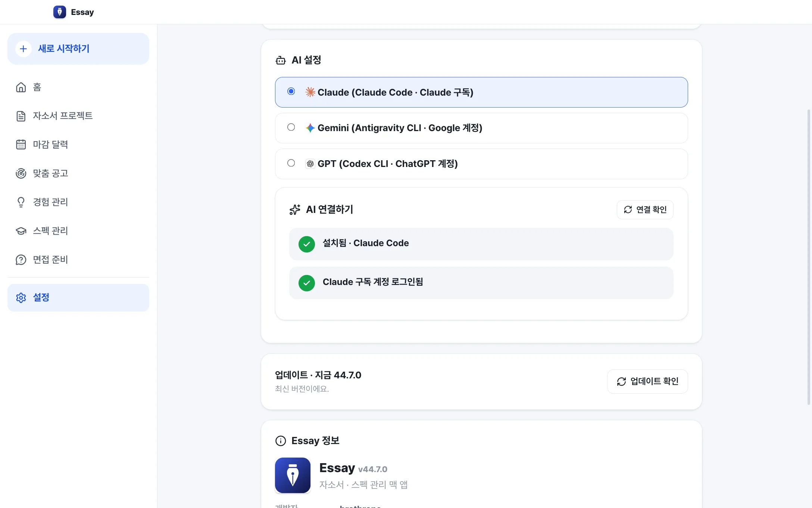
Task: Click the document icon beside 자소서 프로젝트
Action: tap(21, 116)
